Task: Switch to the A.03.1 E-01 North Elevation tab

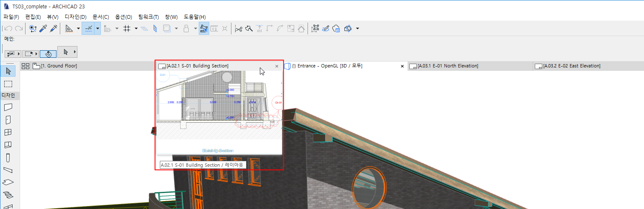Action: tap(448, 66)
